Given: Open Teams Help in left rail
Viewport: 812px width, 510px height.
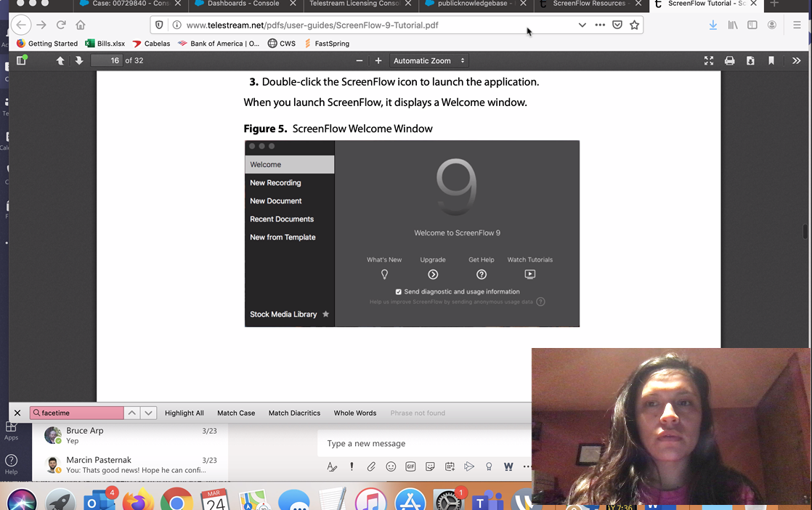Looking at the screenshot, I should tap(11, 464).
